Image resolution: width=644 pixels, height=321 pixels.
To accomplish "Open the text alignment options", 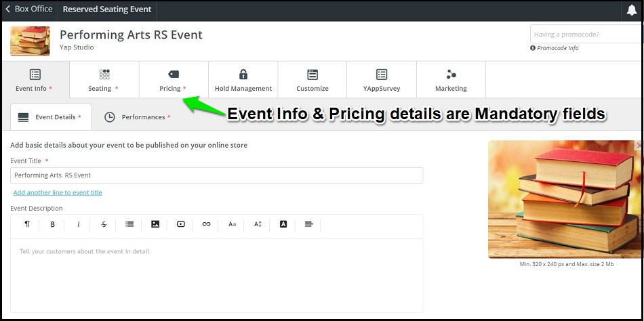I will (309, 224).
